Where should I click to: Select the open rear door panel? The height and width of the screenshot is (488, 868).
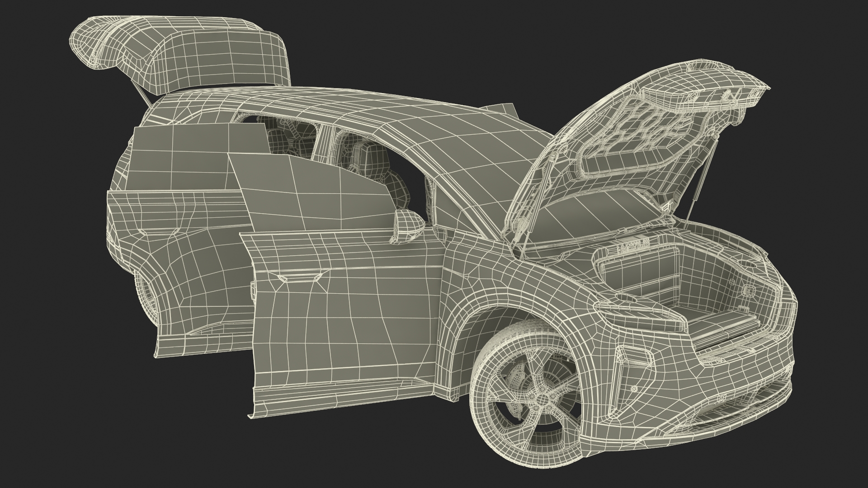coord(181,253)
